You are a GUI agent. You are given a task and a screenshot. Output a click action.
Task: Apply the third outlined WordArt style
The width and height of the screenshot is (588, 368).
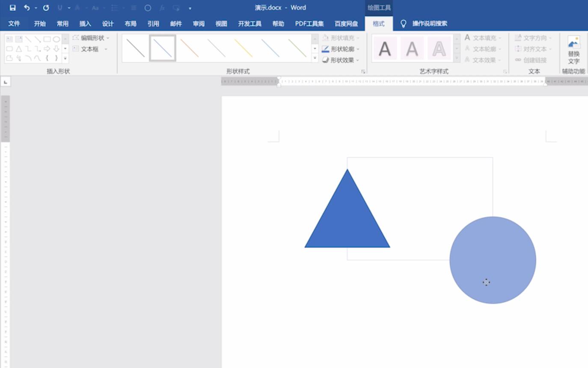tap(439, 48)
